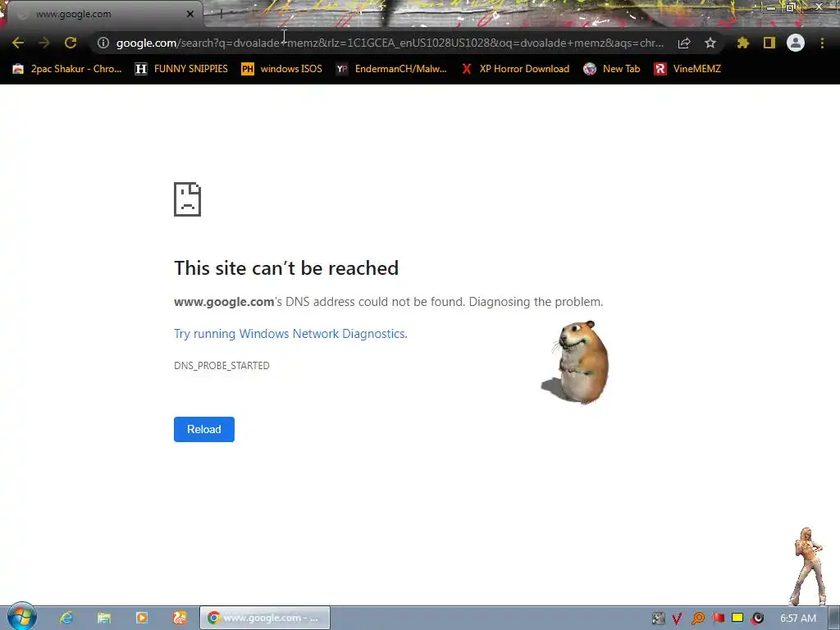Open the Windows Start orb
Viewport: 840px width, 630px height.
(x=21, y=617)
